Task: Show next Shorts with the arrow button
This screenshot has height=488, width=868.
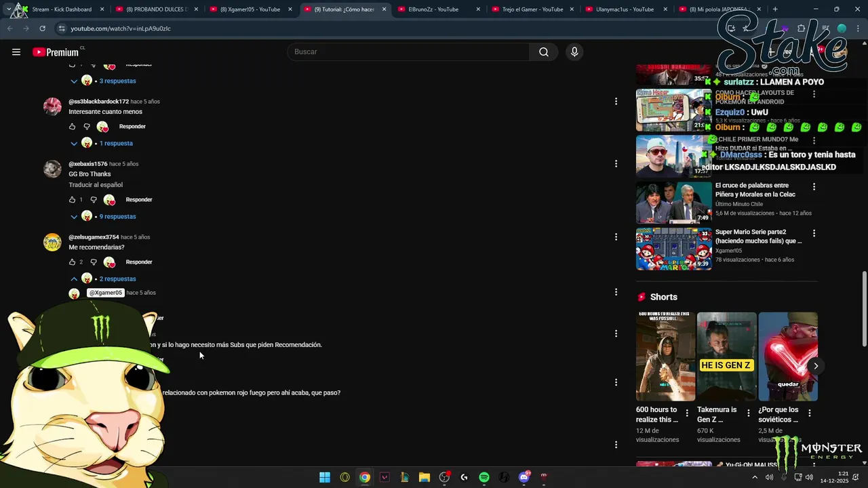Action: click(816, 366)
